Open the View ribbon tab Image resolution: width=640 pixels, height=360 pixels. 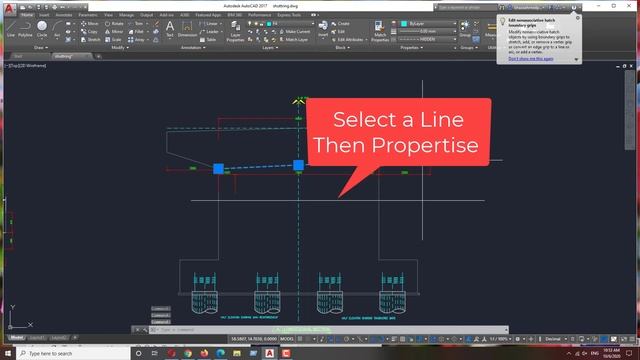click(x=108, y=15)
